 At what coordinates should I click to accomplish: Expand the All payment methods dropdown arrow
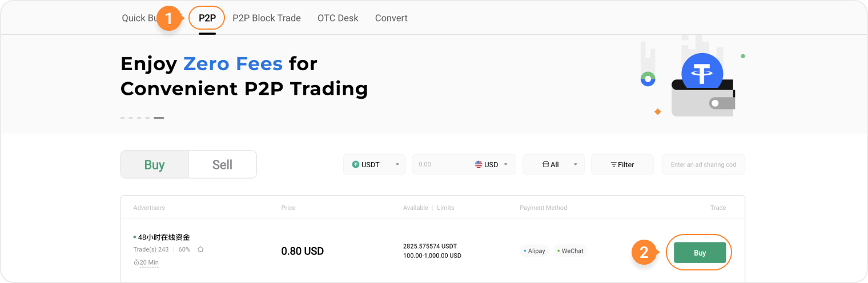coord(575,164)
